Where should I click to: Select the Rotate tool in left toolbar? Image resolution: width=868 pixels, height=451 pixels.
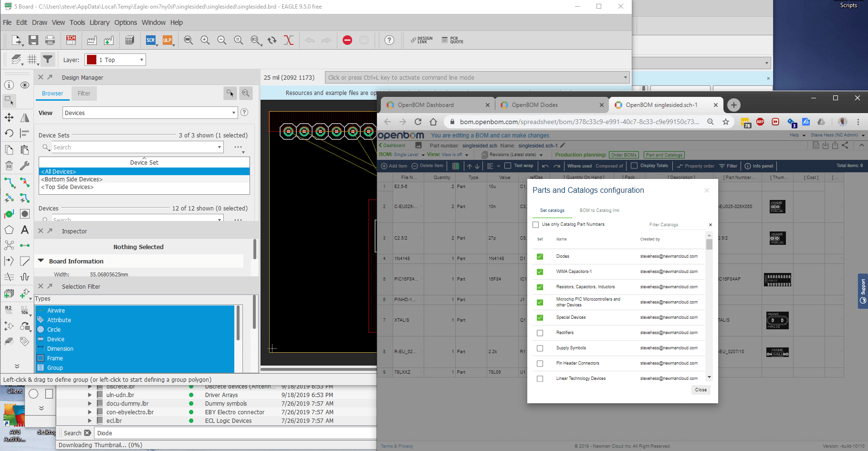[9, 133]
